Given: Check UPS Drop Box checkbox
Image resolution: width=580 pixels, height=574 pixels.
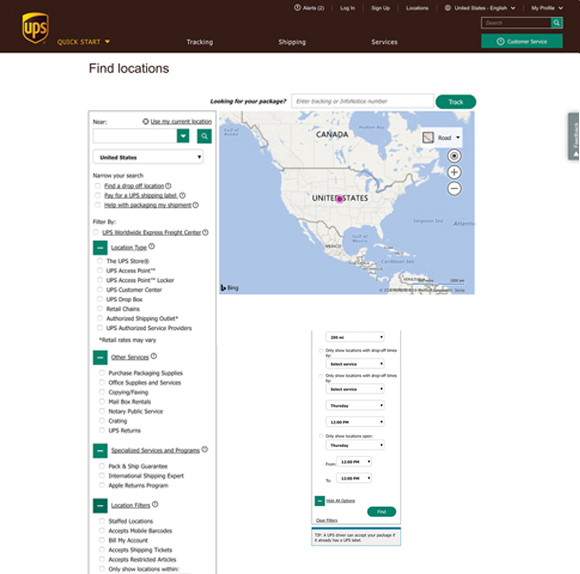Looking at the screenshot, I should [100, 299].
